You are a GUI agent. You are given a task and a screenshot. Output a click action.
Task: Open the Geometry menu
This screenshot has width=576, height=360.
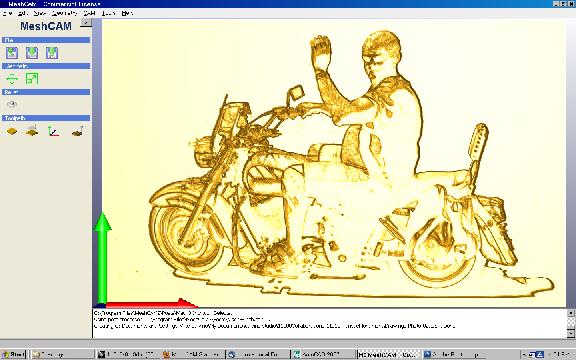coord(64,13)
